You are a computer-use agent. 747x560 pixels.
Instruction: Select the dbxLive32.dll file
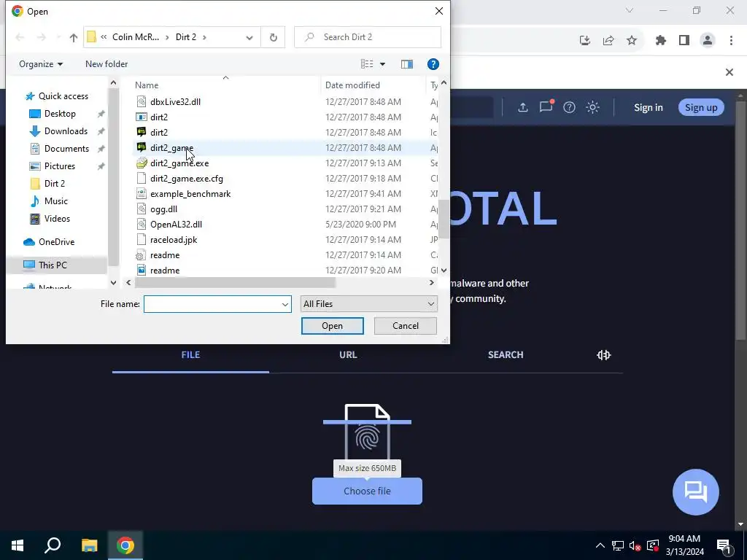click(175, 102)
